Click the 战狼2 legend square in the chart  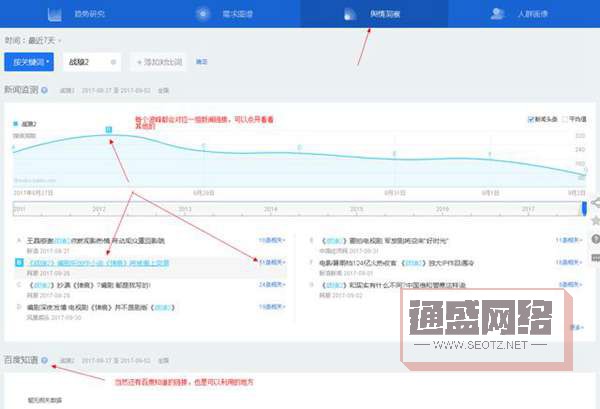tap(16, 124)
